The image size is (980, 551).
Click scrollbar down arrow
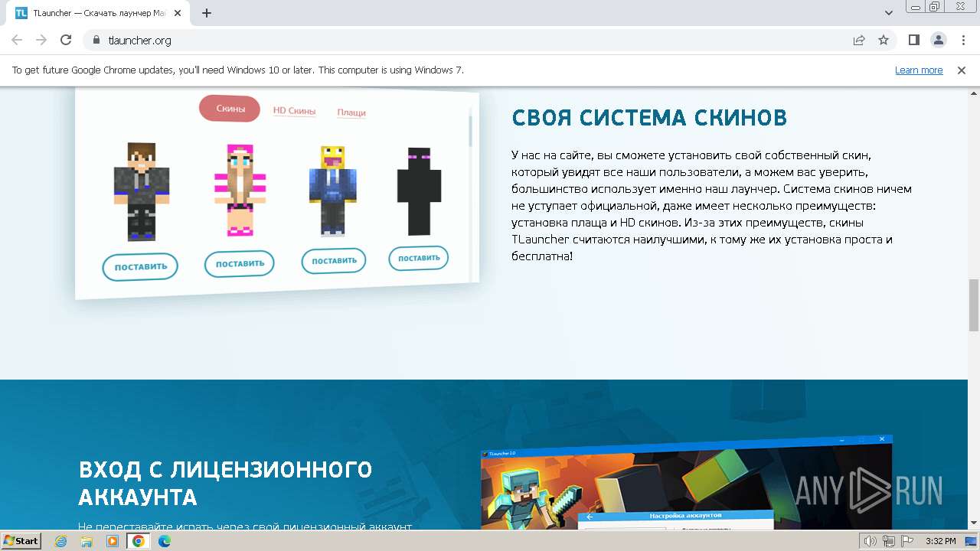974,523
